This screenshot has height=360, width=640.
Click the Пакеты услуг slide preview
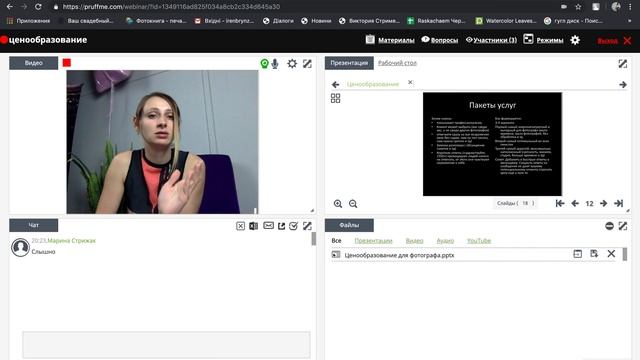tap(492, 144)
